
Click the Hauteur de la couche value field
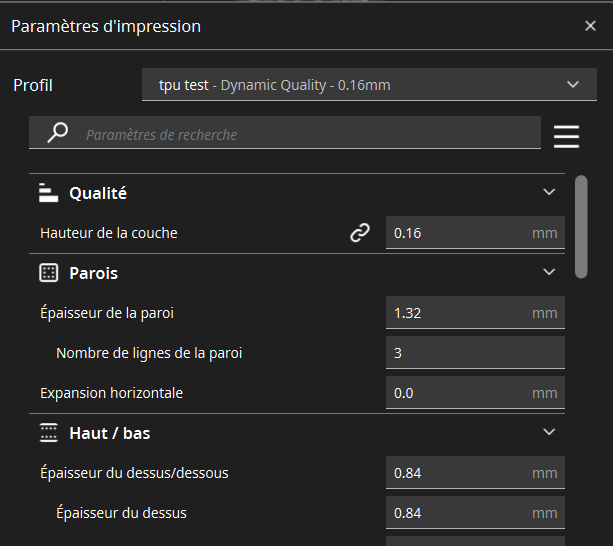click(x=458, y=232)
